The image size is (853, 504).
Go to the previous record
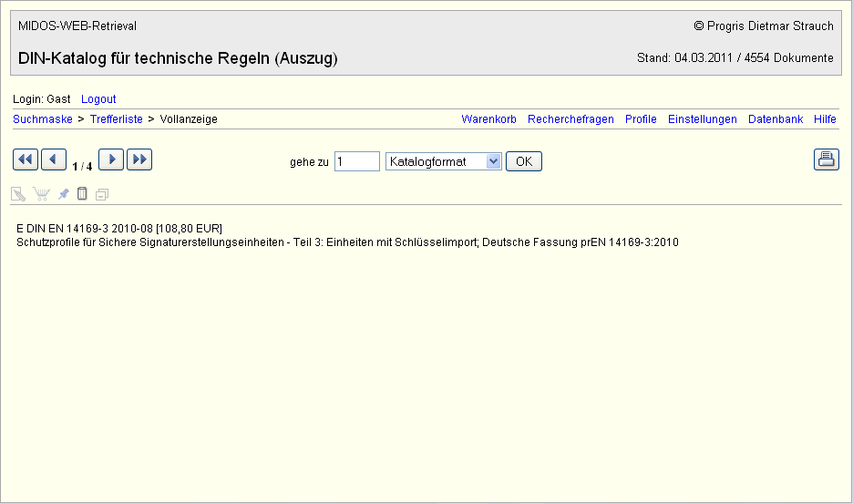[x=54, y=160]
